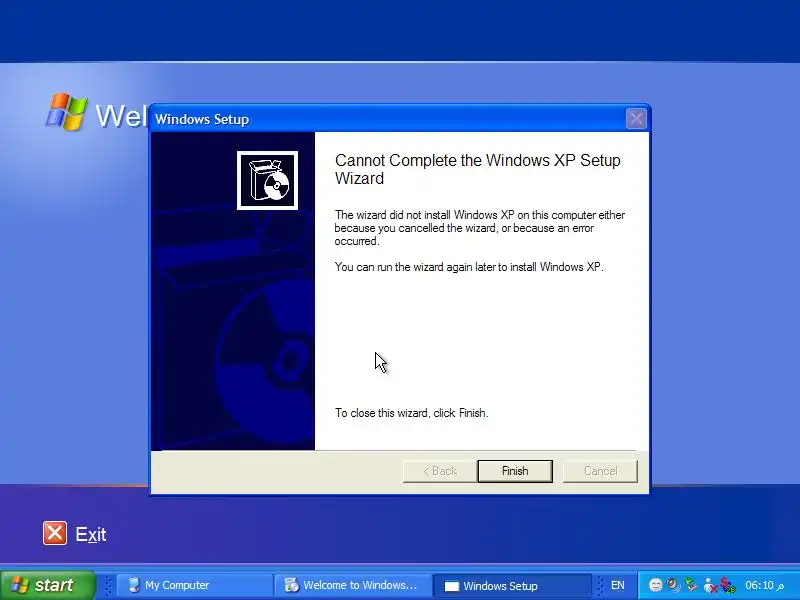Click the Exit link on the Welcome screen
800x600 pixels.
click(91, 534)
